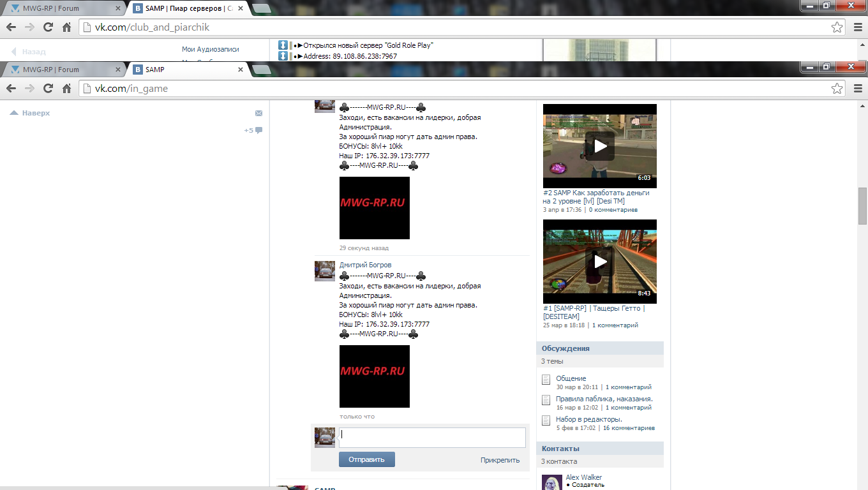Image resolution: width=868 pixels, height=490 pixels.
Task: Close MWG-RP Forum tab in back window
Action: [x=117, y=8]
